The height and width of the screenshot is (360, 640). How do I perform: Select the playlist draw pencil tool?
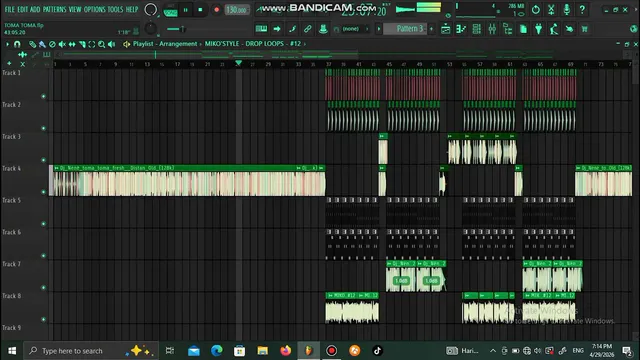32,44
